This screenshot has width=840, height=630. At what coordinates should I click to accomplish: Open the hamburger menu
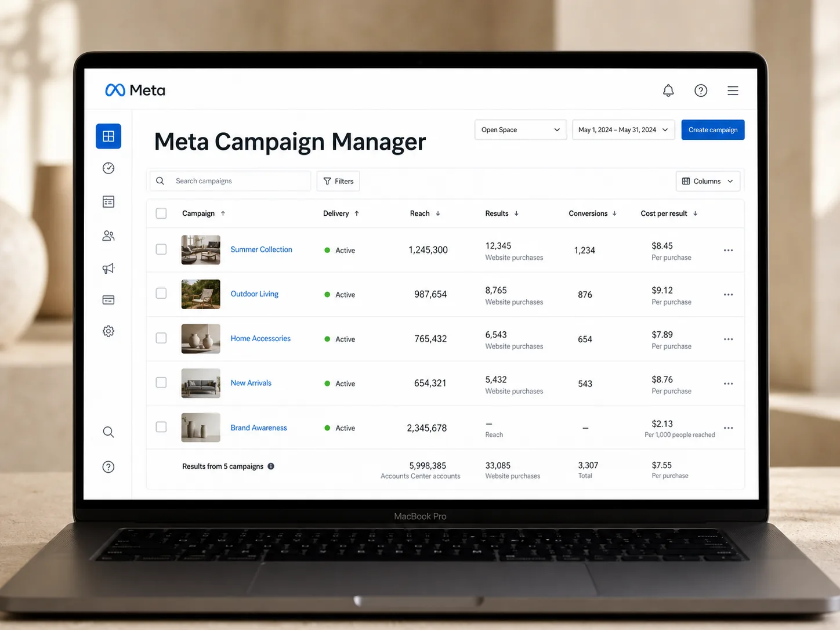[733, 90]
